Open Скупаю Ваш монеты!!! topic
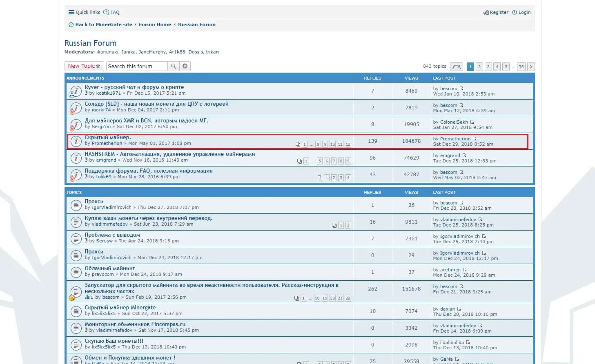The image size is (595, 364). [114, 341]
